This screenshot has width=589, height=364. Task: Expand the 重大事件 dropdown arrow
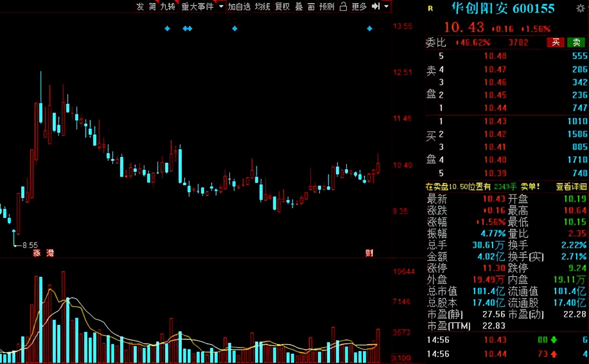(221, 6)
